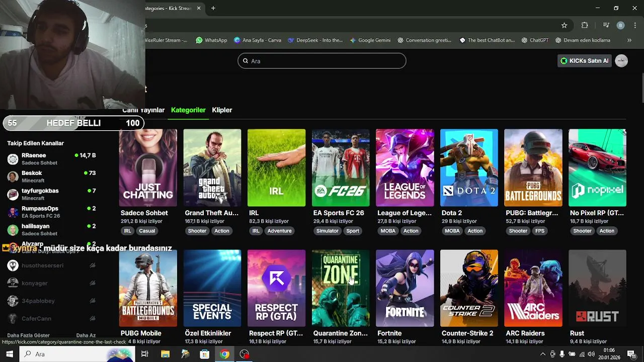Open the offline konyager channel
This screenshot has height=362, width=644.
52,283
